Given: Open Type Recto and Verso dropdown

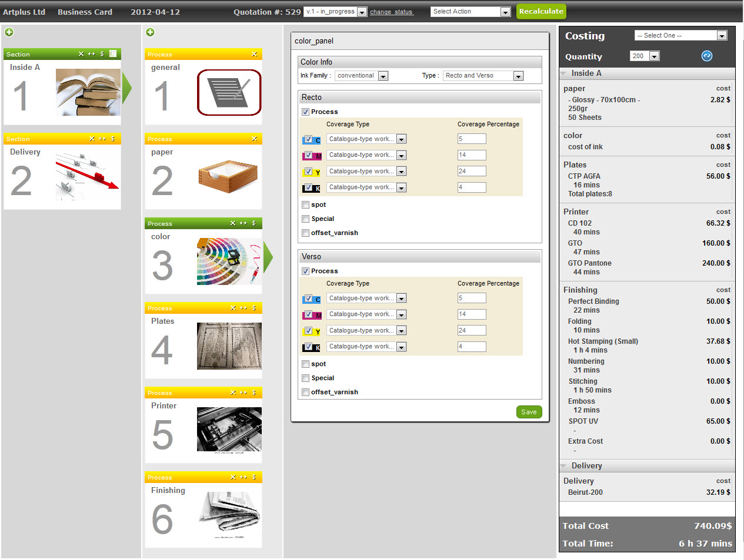Looking at the screenshot, I should 483,76.
